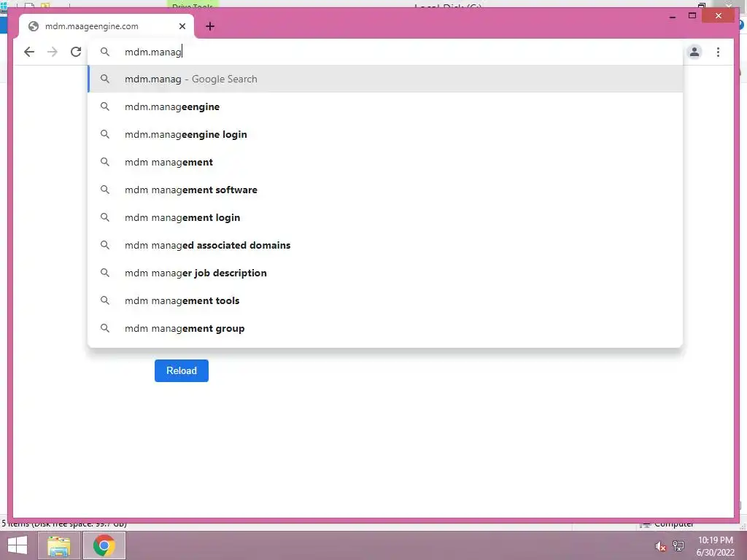The image size is (747, 560).
Task: Go back to the previous page
Action: pyautogui.click(x=29, y=52)
